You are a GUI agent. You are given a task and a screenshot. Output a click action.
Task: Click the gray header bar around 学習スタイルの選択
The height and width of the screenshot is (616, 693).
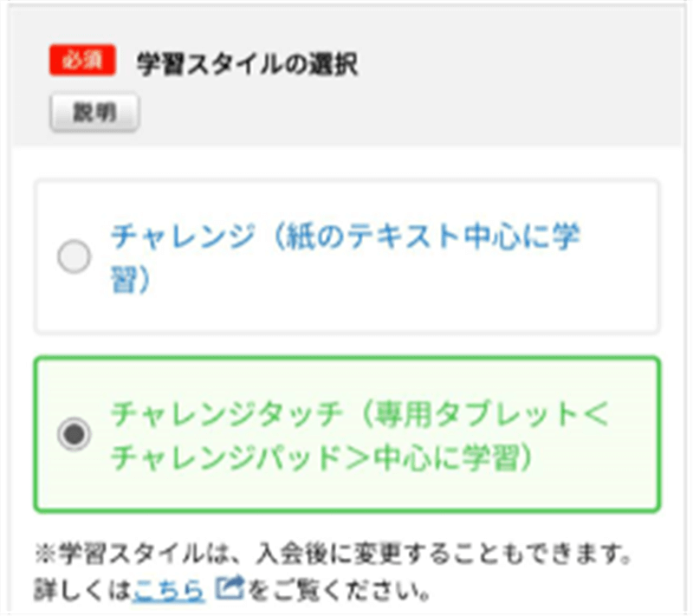[x=347, y=76]
